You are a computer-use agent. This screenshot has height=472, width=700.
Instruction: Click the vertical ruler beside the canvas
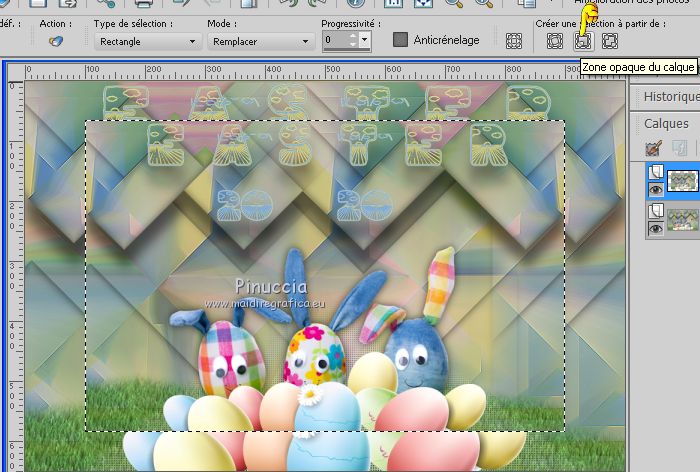tap(16, 276)
